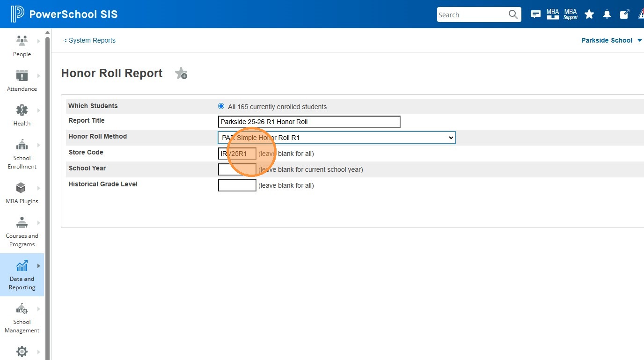The width and height of the screenshot is (644, 360).
Task: Expand the School Management submenu arrow
Action: (39, 309)
